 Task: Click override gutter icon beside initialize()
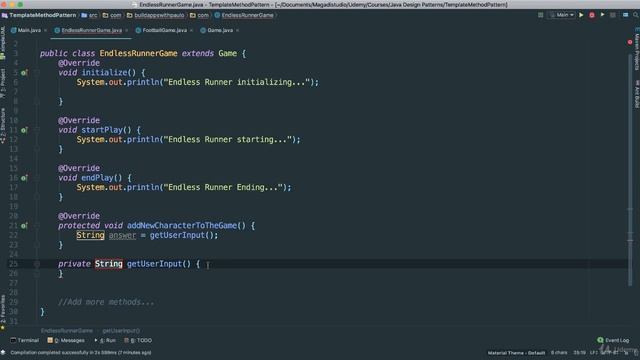(24, 73)
